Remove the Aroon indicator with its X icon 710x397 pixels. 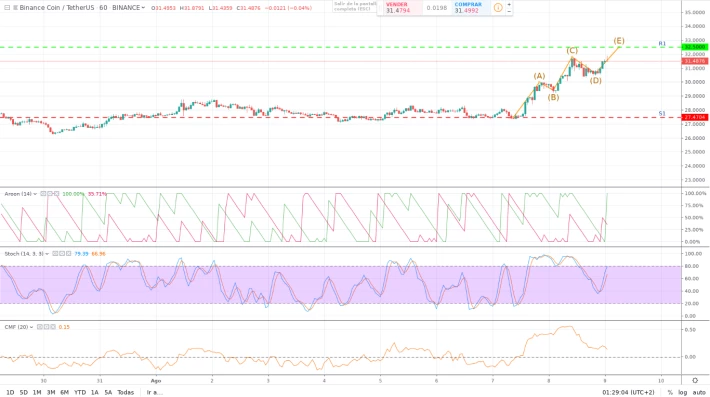pyautogui.click(x=56, y=194)
